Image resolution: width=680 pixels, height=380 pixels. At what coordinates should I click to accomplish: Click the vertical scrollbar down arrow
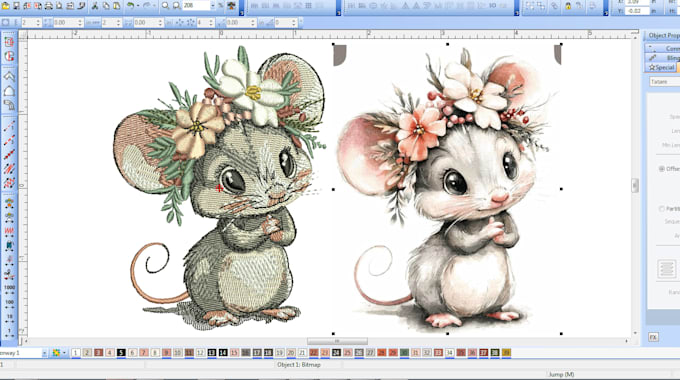tap(635, 333)
